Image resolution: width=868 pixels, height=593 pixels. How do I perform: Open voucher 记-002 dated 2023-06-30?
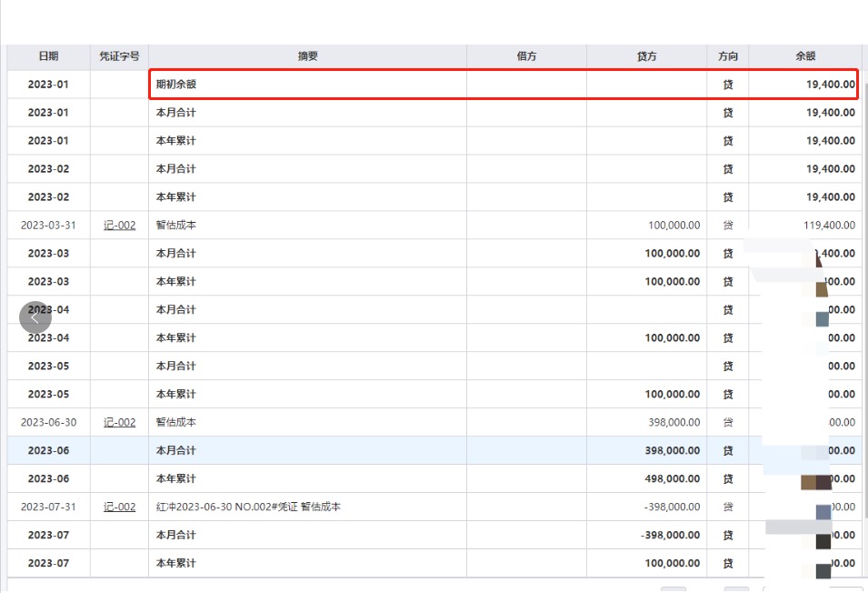tap(119, 422)
